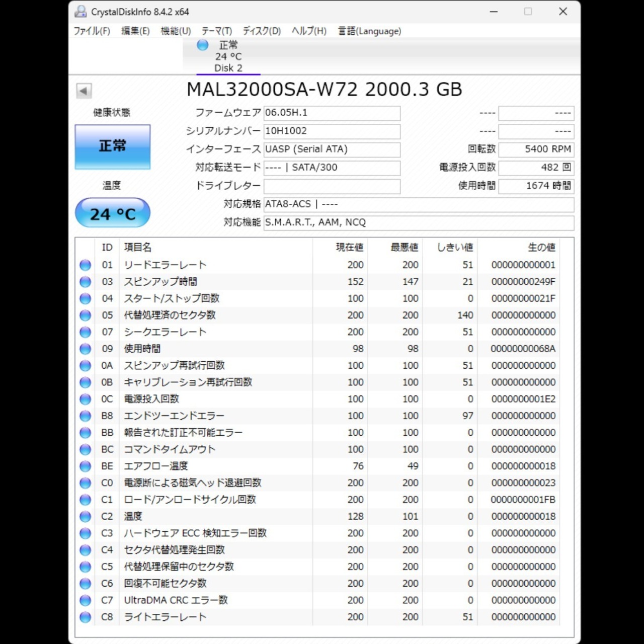Image resolution: width=644 pixels, height=644 pixels.
Task: Click the 回転数 field 5400 RPM
Action: point(536,149)
